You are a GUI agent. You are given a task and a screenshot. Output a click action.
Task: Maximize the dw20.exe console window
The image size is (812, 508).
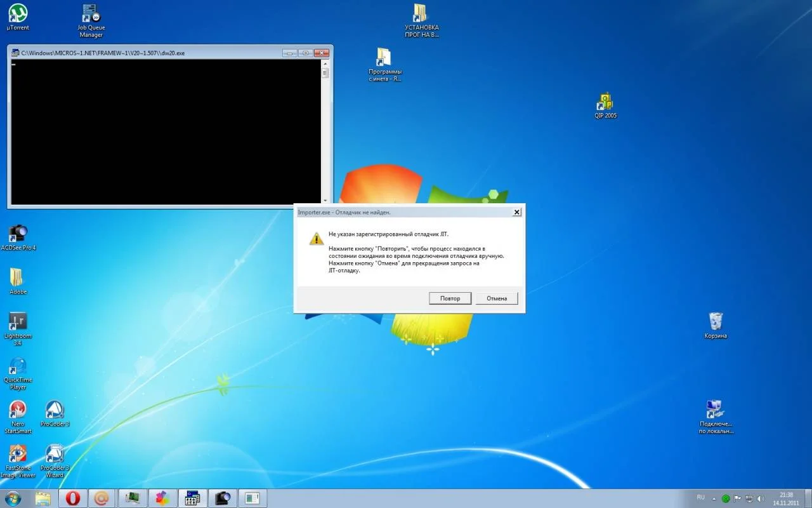point(304,53)
